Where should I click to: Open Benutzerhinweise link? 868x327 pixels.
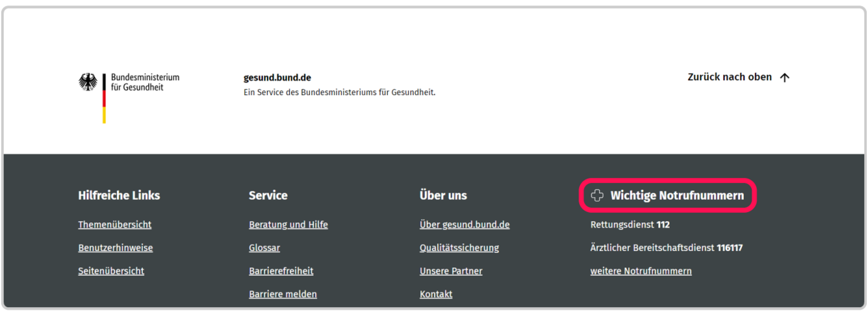[115, 248]
